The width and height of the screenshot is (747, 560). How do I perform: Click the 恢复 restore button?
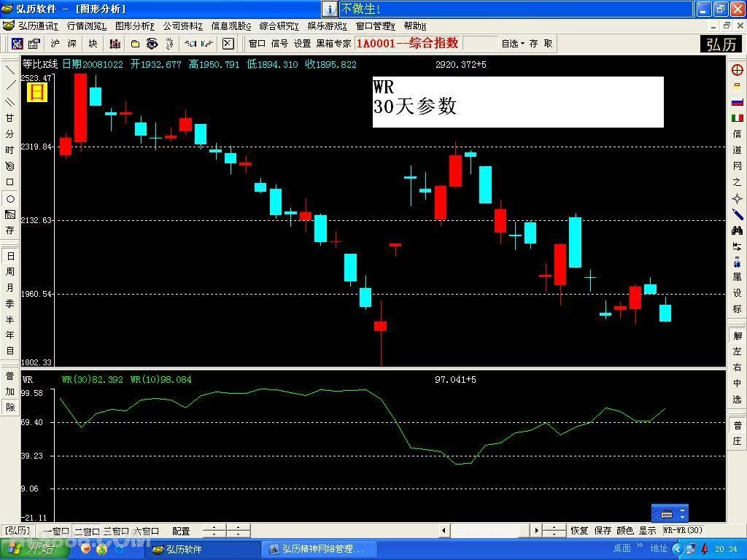[x=580, y=531]
